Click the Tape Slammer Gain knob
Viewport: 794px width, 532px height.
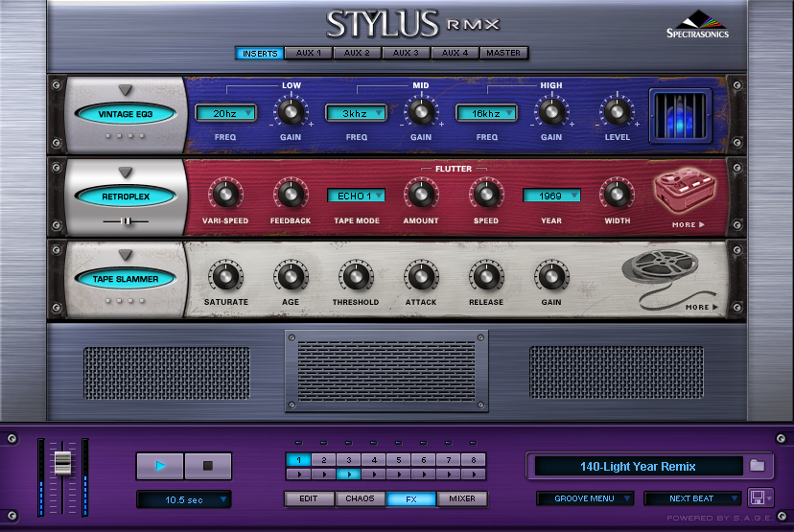[x=551, y=276]
